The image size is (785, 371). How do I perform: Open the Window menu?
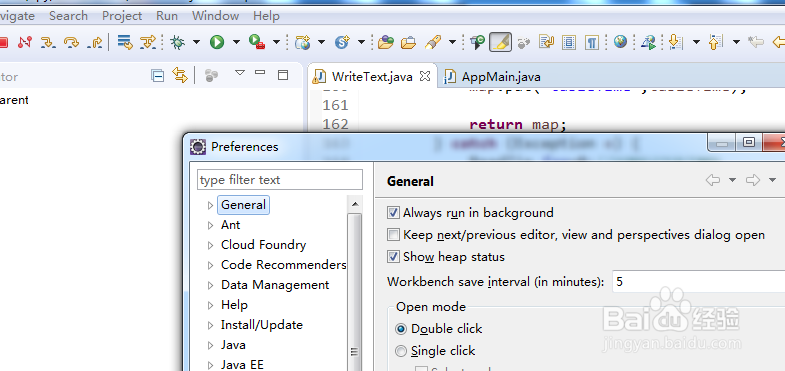click(215, 16)
